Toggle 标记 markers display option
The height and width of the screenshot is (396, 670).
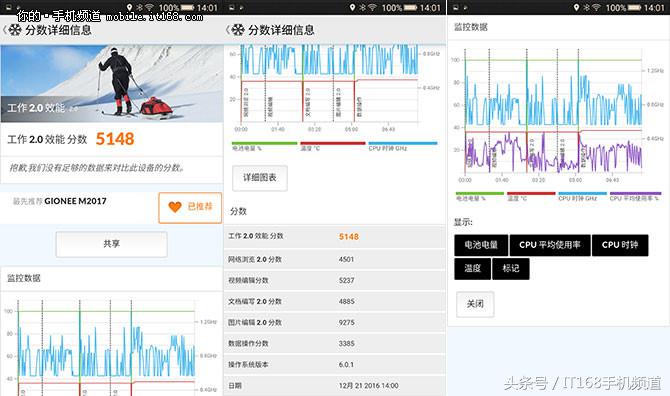tap(511, 269)
